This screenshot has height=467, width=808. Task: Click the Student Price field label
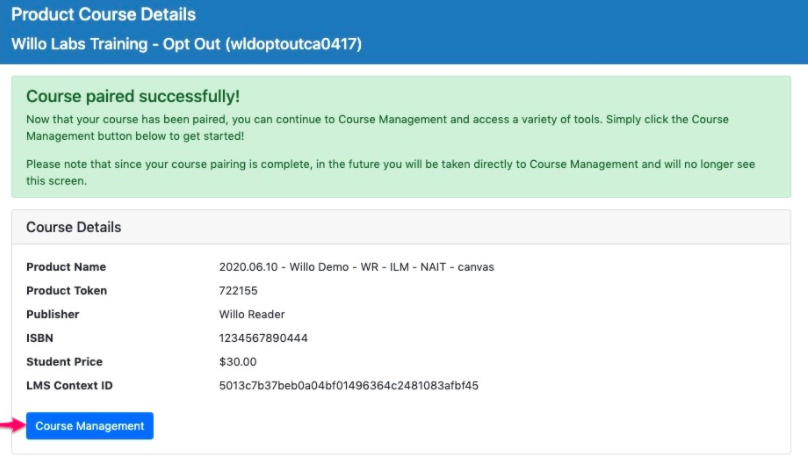(64, 362)
